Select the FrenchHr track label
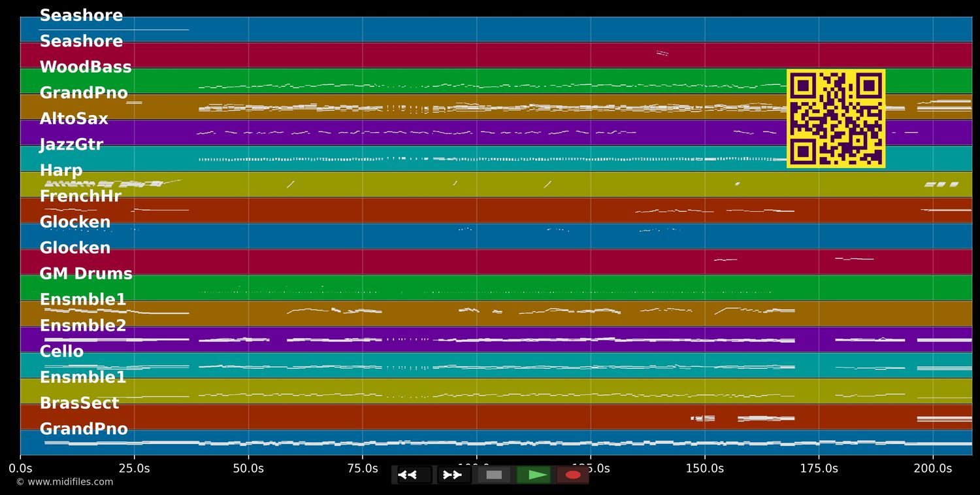The image size is (980, 495). (80, 196)
